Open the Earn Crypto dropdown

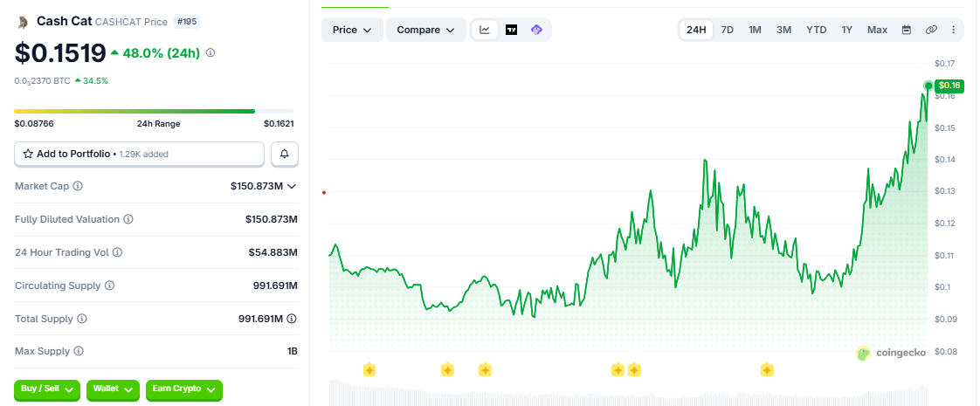tap(183, 389)
